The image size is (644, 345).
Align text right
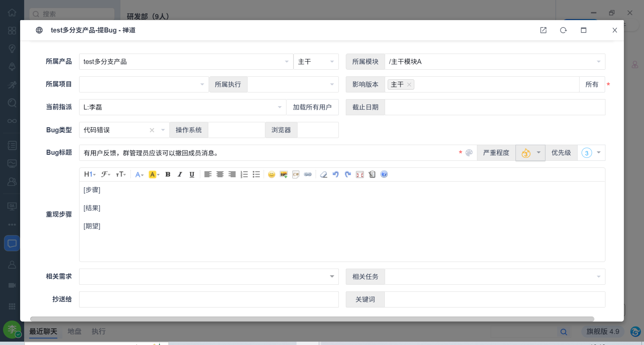[x=232, y=174]
